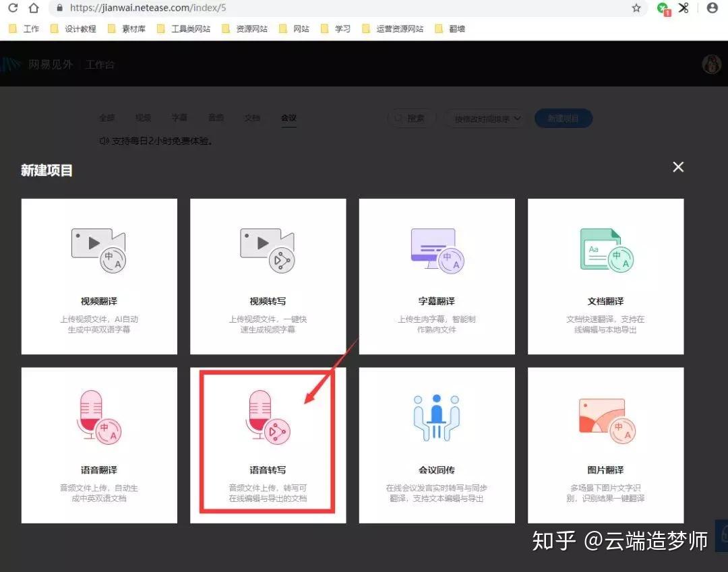Close the 新建项目 dialog with X

pos(678,167)
